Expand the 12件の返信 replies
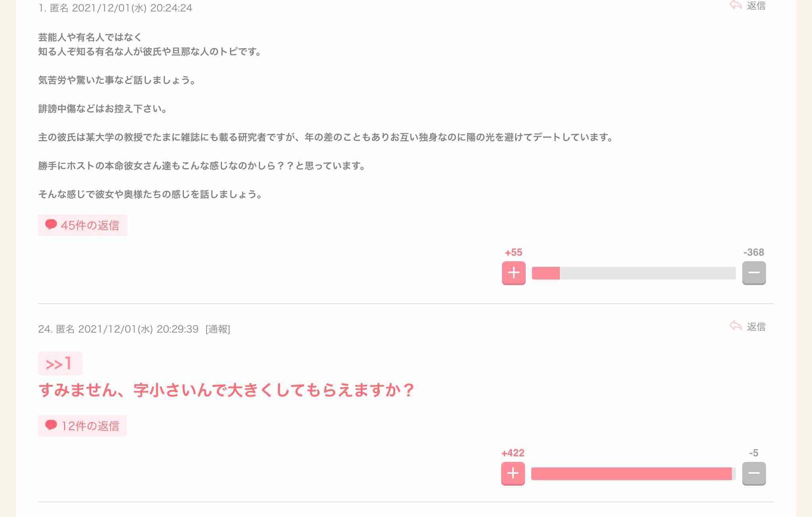The image size is (812, 517). pyautogui.click(x=82, y=426)
